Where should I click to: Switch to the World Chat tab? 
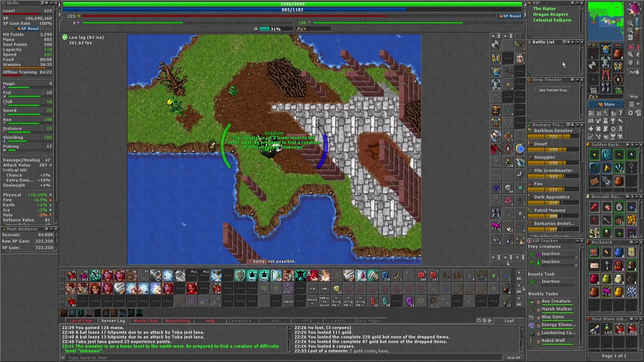145,321
